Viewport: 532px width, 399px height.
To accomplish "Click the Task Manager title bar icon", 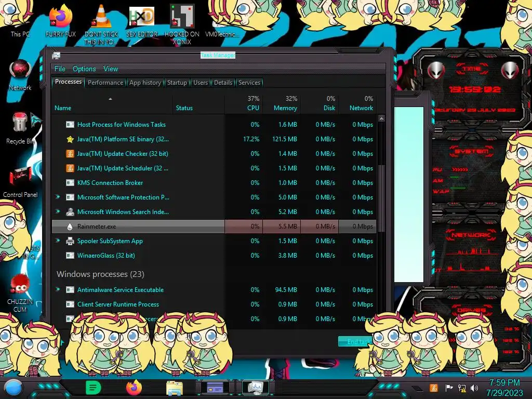I will click(x=56, y=55).
